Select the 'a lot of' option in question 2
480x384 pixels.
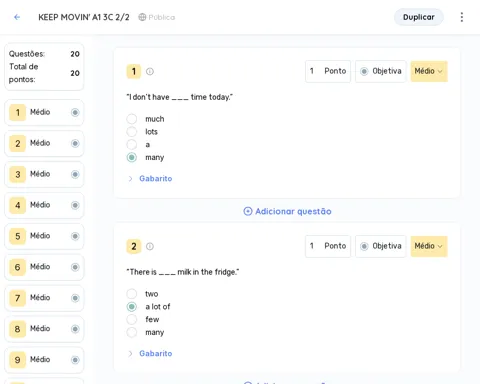132,307
